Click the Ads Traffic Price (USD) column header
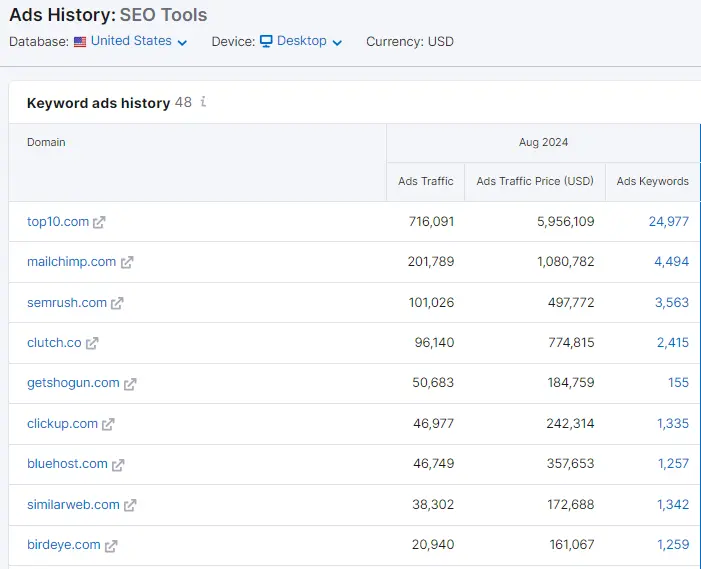Viewport: 701px width, 569px height. click(535, 181)
